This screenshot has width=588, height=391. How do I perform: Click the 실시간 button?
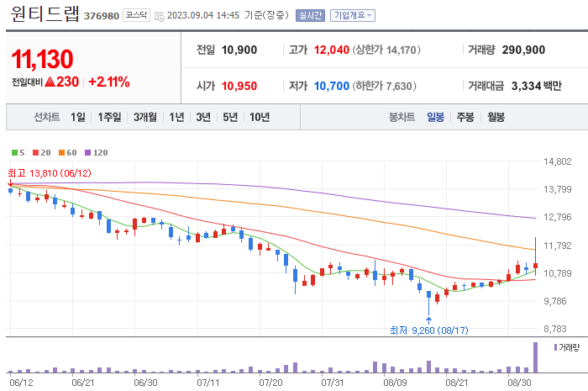point(310,15)
